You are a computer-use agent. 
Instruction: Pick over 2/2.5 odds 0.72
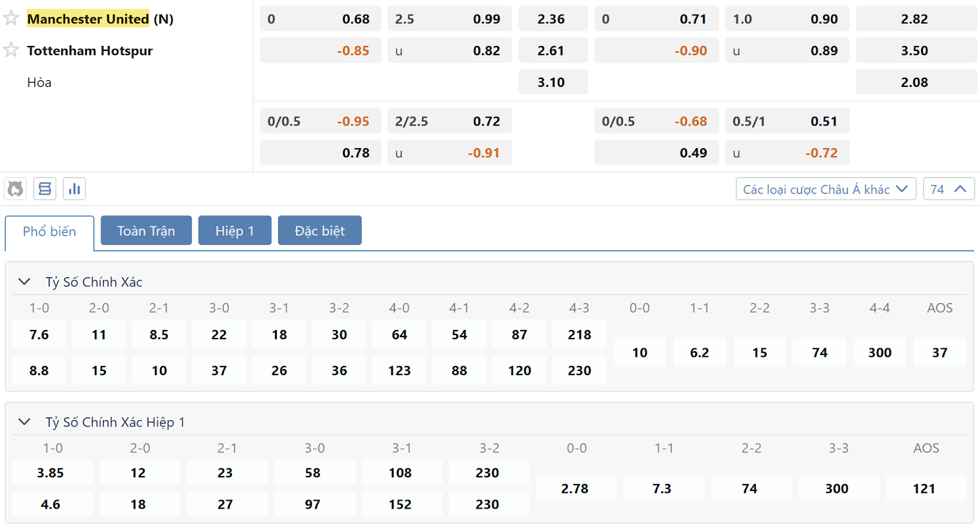tap(450, 121)
